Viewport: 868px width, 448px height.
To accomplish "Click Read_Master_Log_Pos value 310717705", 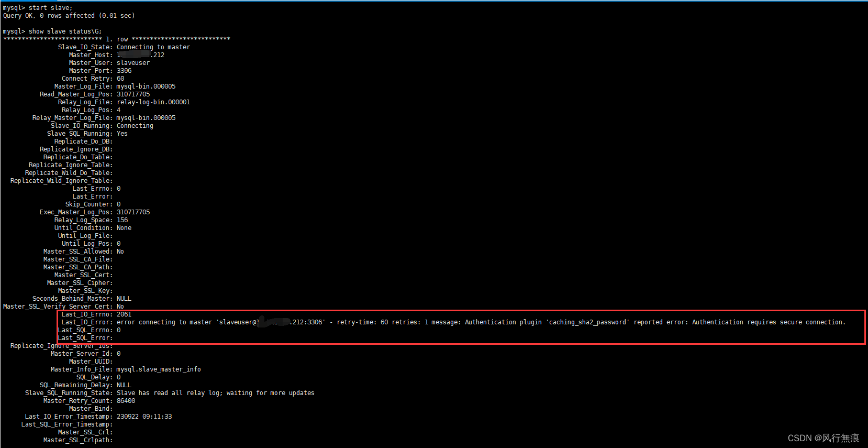I will click(133, 94).
